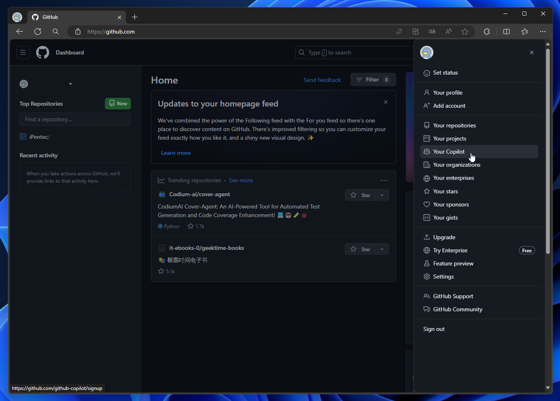Screen dimensions: 560x401
Task: Open Your projects menu item
Action: (x=479, y=139)
